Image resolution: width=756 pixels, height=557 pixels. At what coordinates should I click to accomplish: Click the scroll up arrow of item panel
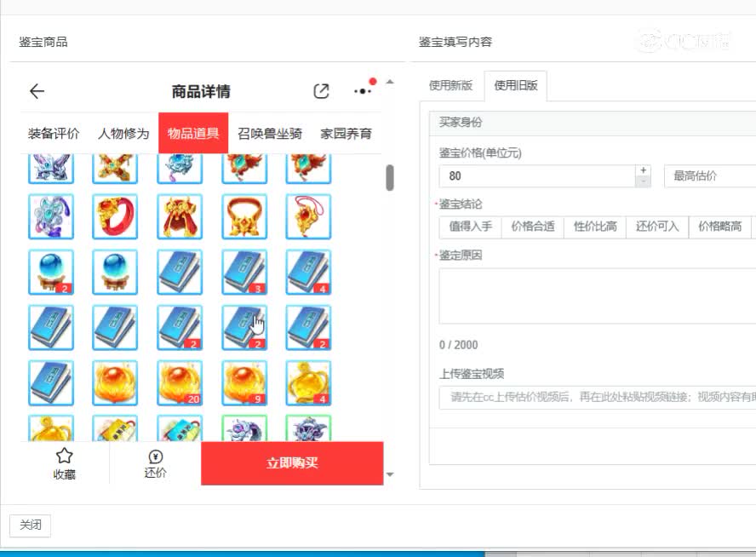coord(390,82)
